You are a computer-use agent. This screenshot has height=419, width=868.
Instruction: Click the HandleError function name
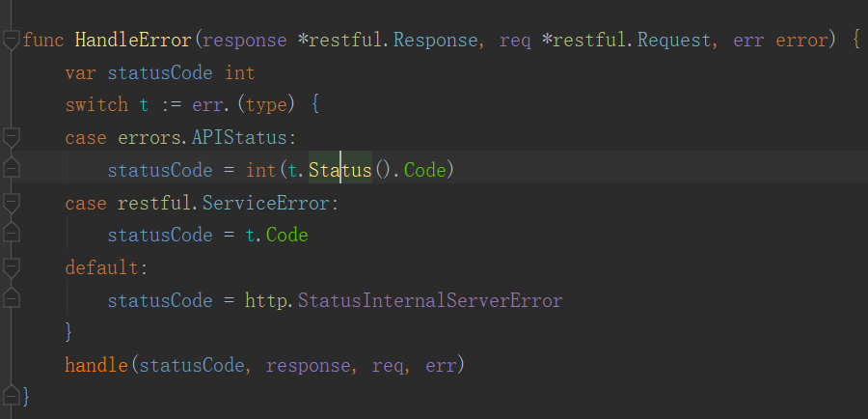tap(133, 41)
